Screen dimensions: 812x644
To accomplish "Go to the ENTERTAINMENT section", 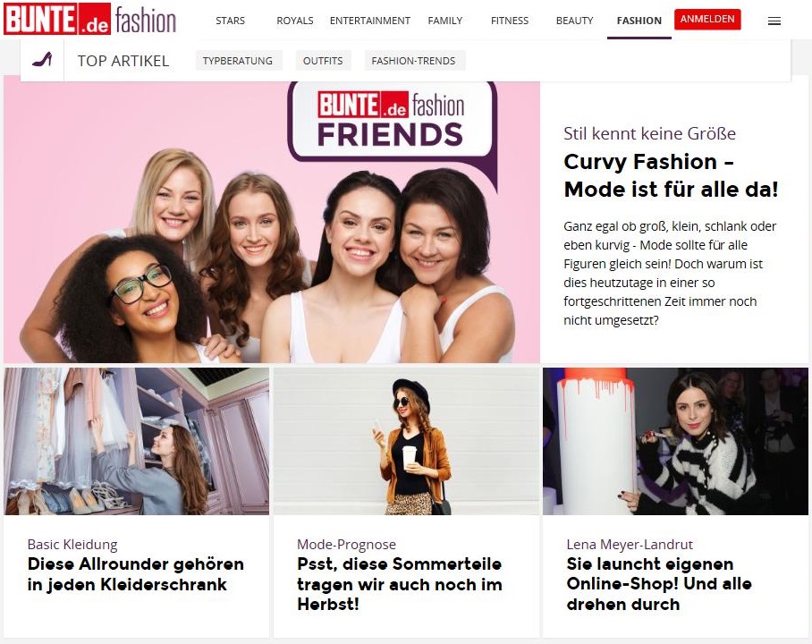I will pyautogui.click(x=369, y=21).
